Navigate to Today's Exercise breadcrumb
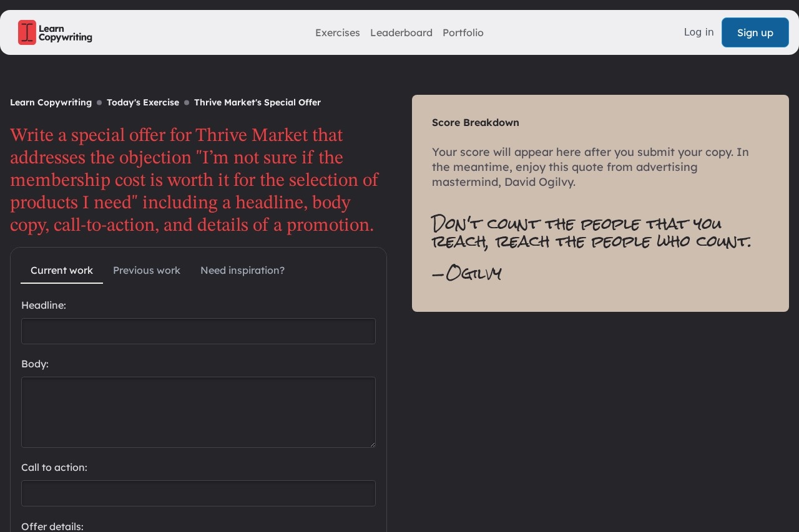799x532 pixels. 142,102
